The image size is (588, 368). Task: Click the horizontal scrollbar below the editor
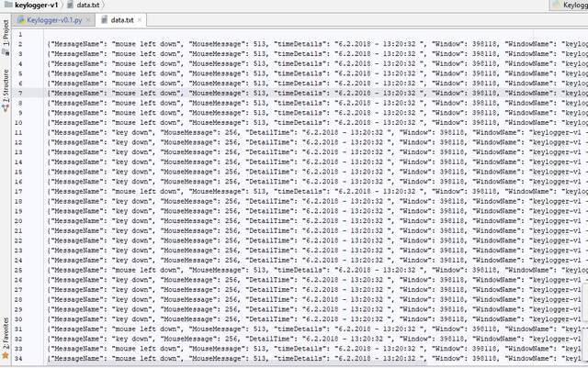236,362
